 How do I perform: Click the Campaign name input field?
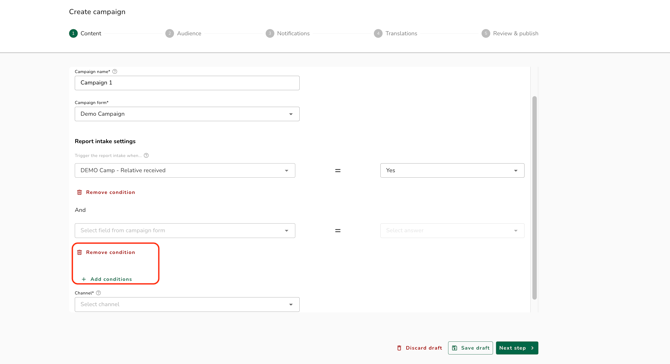(187, 83)
